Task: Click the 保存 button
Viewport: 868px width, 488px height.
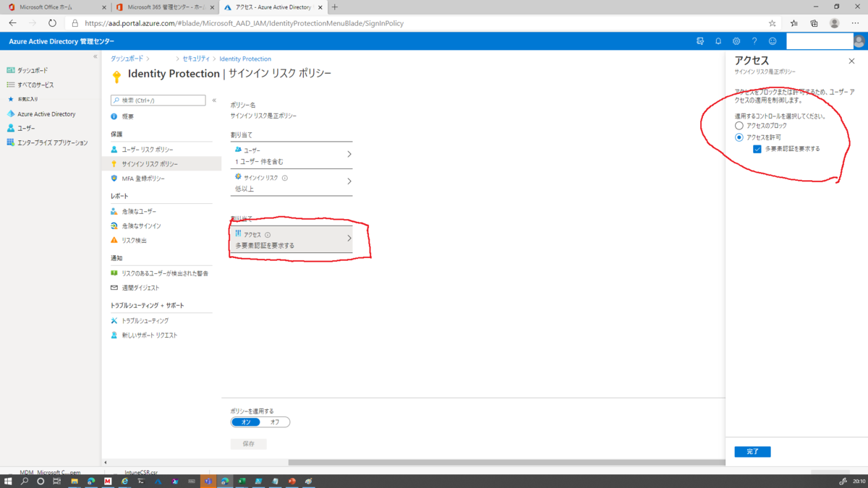Action: click(249, 444)
